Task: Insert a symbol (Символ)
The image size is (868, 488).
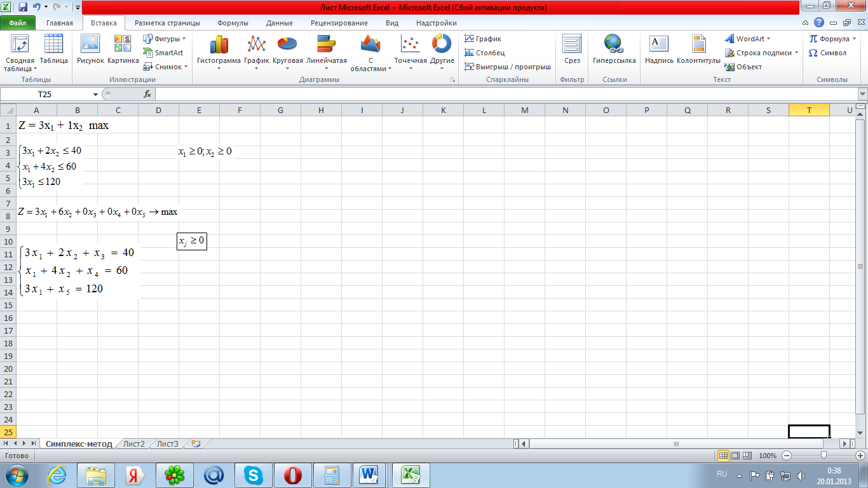Action: (827, 53)
